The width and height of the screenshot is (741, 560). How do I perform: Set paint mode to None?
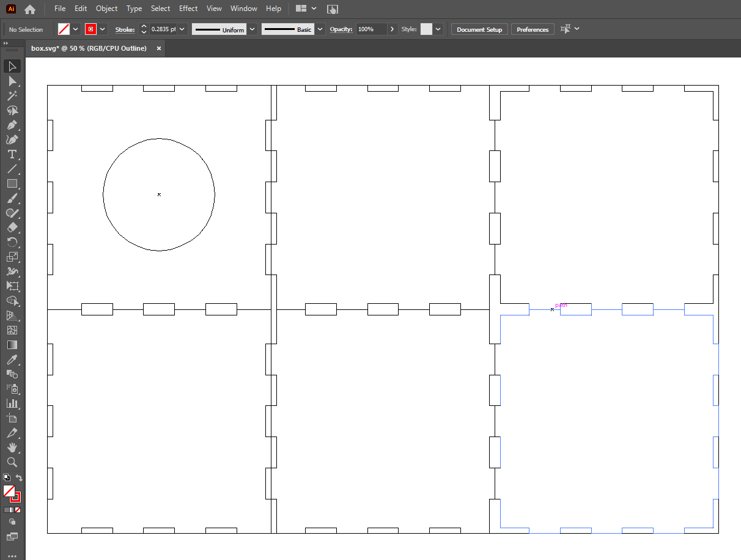[x=18, y=510]
